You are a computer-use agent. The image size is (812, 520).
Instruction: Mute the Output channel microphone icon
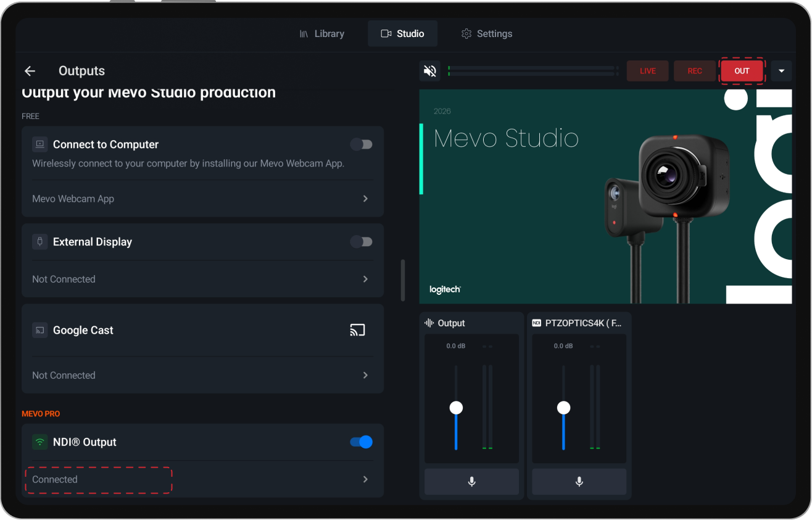click(471, 482)
